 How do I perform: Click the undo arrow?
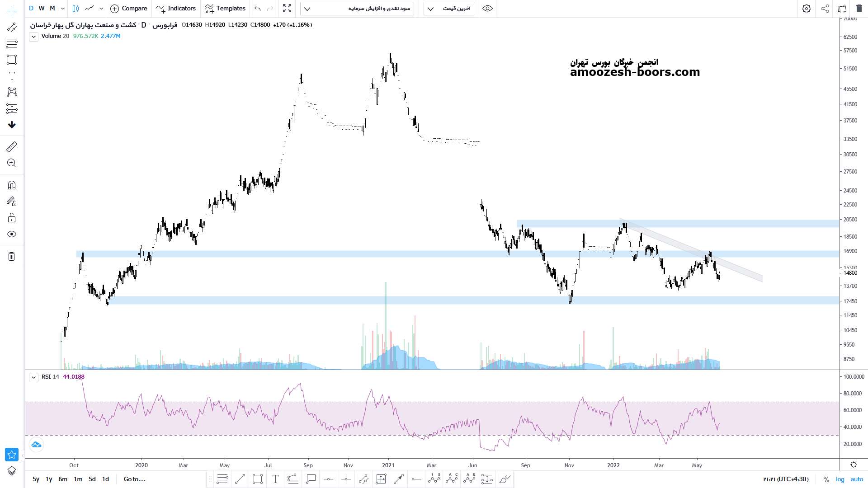[x=258, y=9]
